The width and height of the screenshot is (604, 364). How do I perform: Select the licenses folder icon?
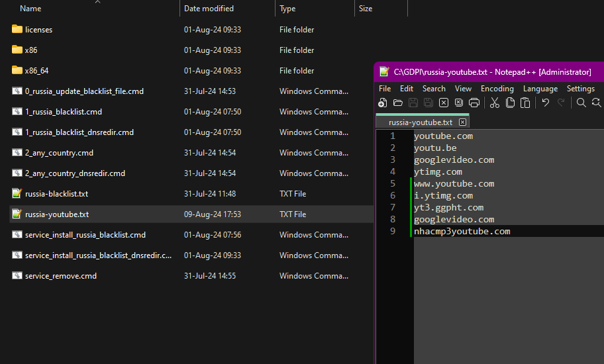17,29
